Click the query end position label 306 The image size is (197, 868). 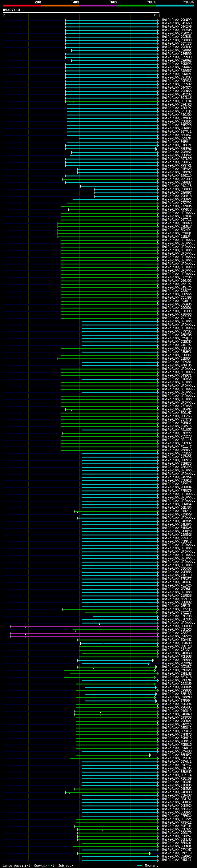[x=155, y=15]
